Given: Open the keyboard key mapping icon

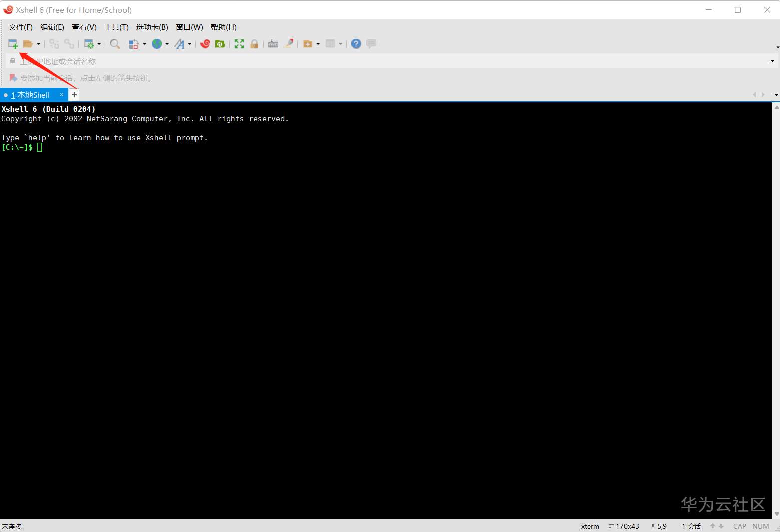Looking at the screenshot, I should tap(273, 44).
